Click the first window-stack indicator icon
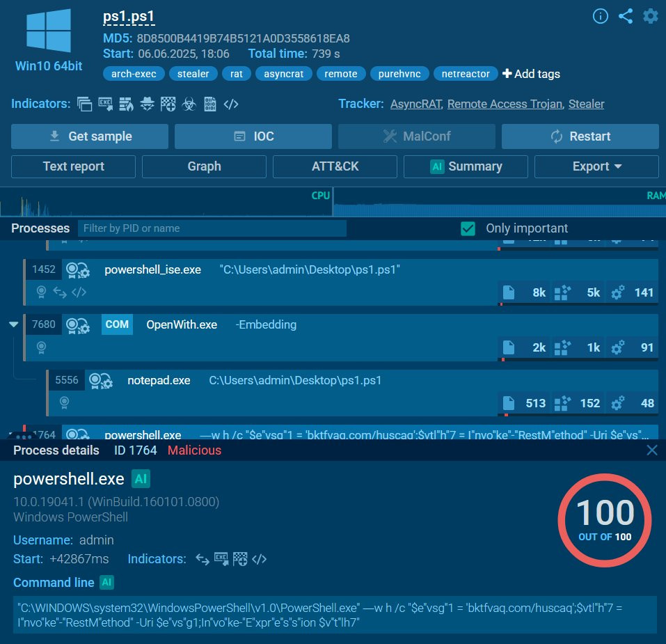666x644 pixels. coord(84,104)
